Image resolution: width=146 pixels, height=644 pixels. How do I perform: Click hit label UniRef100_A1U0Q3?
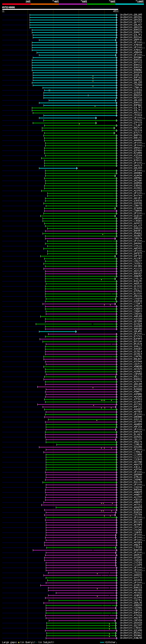coord(131,191)
